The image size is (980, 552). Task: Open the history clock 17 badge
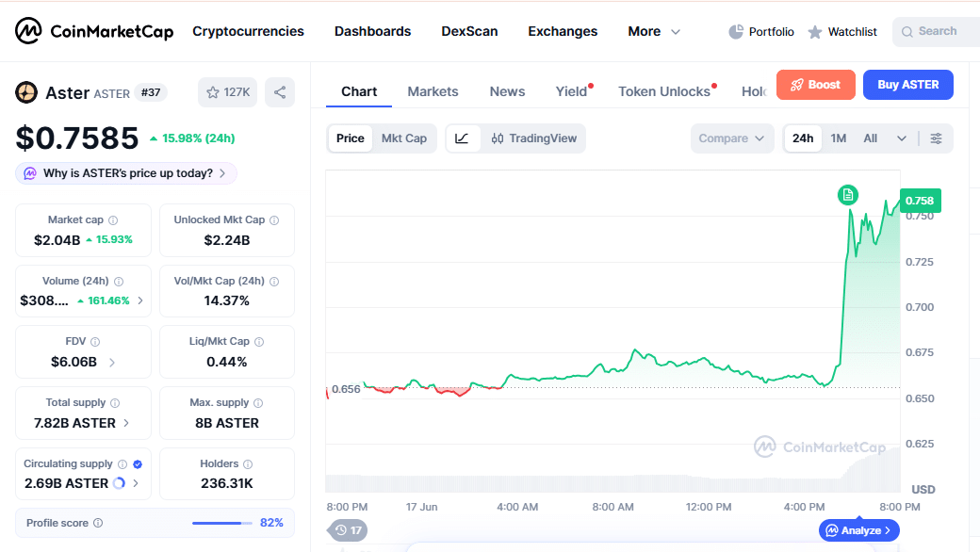coord(348,530)
